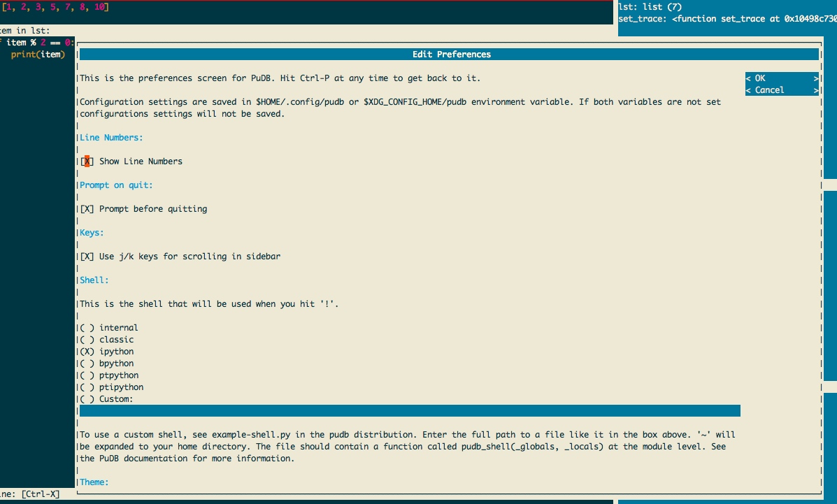Select the lst list variable entry
Screen dimensions: 837x504
tap(650, 7)
